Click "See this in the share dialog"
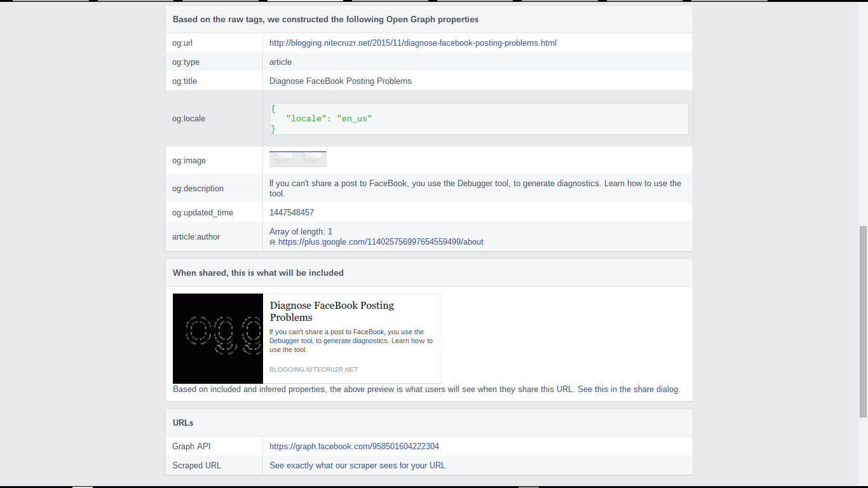This screenshot has width=868, height=488. (x=627, y=389)
